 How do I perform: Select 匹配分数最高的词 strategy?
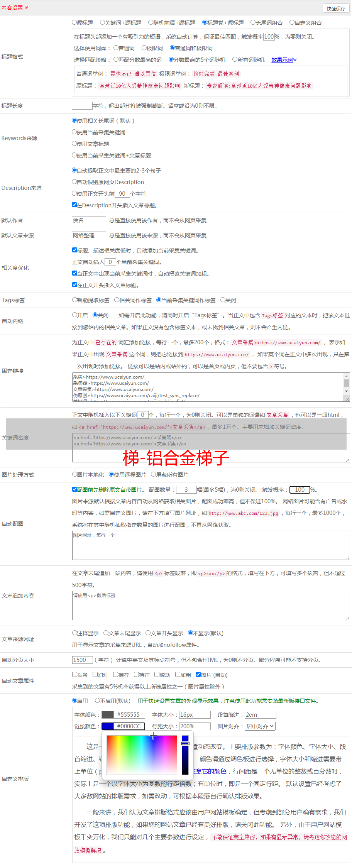click(116, 59)
